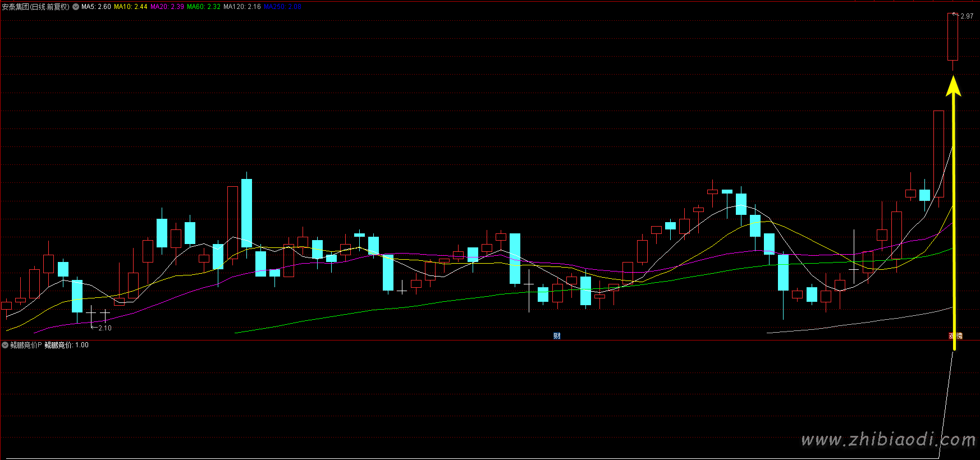Viewport: 980px width, 460px height.
Task: Click the yellow arrow head pointing upward
Action: pyautogui.click(x=953, y=87)
